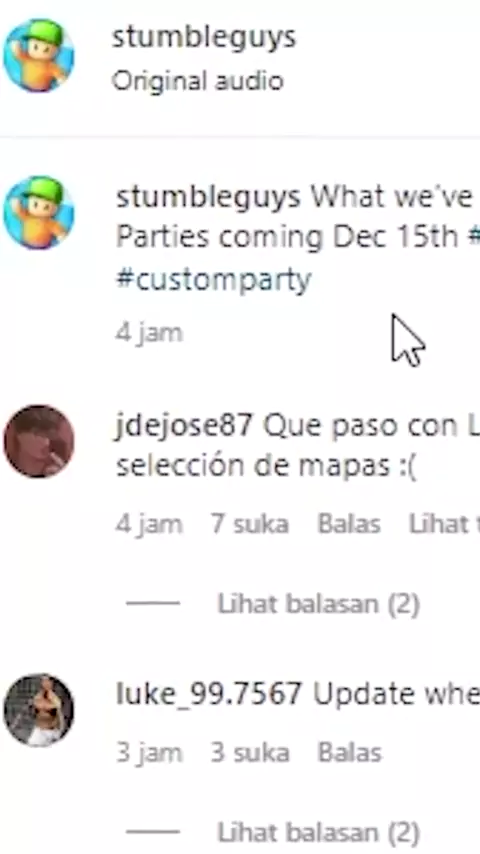
Task: Open the Lihat translation link on jdejose87 comment
Action: coord(444,524)
